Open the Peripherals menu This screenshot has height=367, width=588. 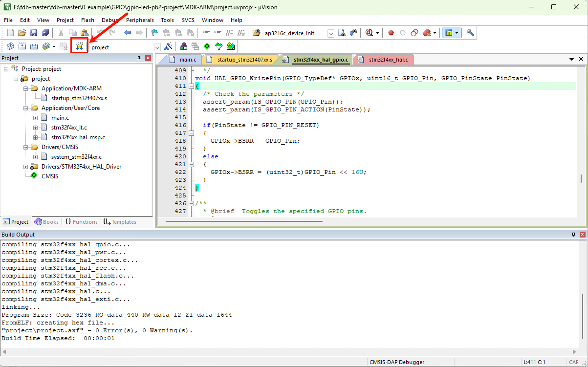140,20
